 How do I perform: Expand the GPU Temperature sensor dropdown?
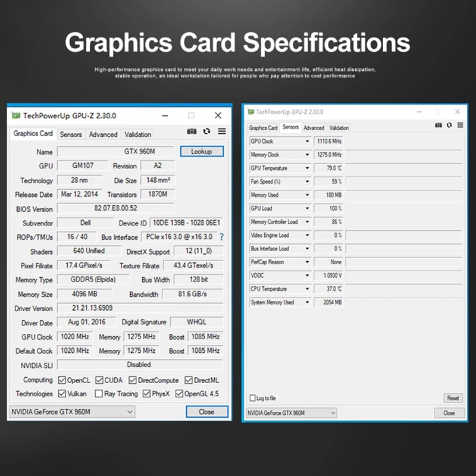point(307,168)
